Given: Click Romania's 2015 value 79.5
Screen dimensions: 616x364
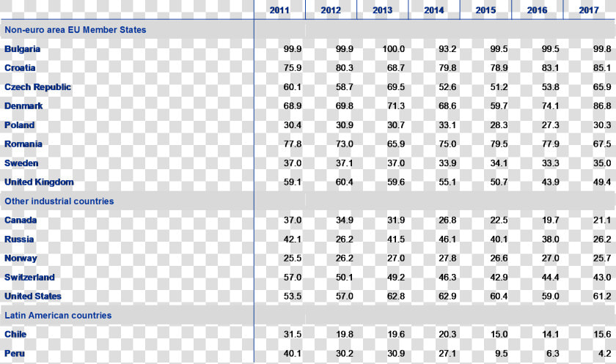Looking at the screenshot, I should [x=499, y=144].
